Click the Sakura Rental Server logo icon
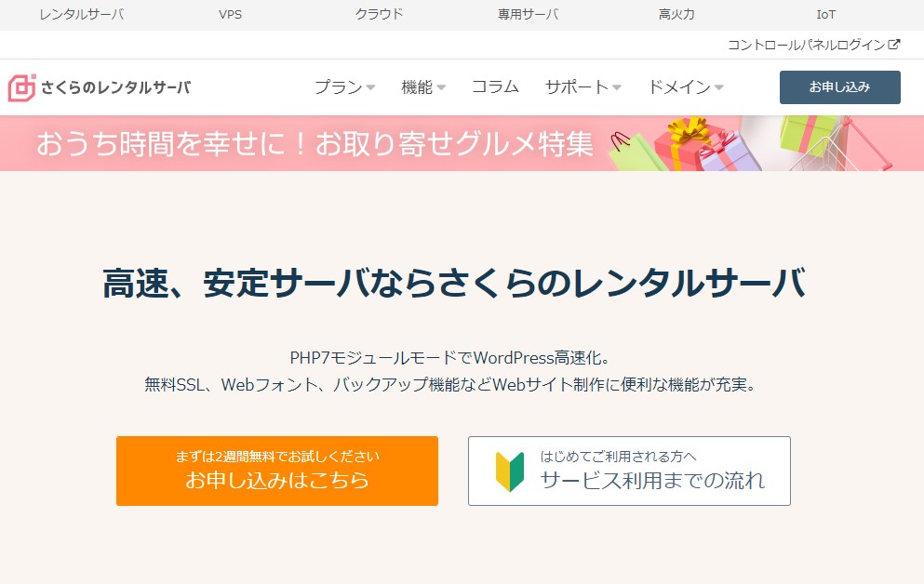 (22, 87)
